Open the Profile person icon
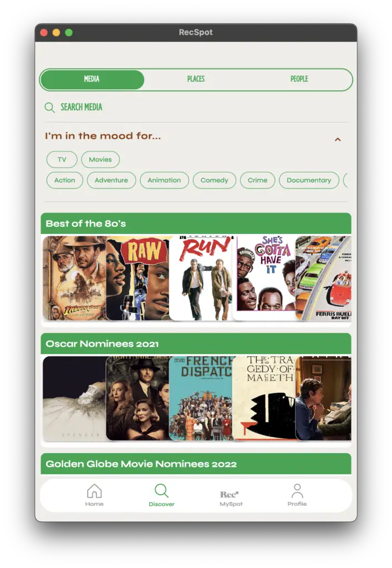 point(297,491)
